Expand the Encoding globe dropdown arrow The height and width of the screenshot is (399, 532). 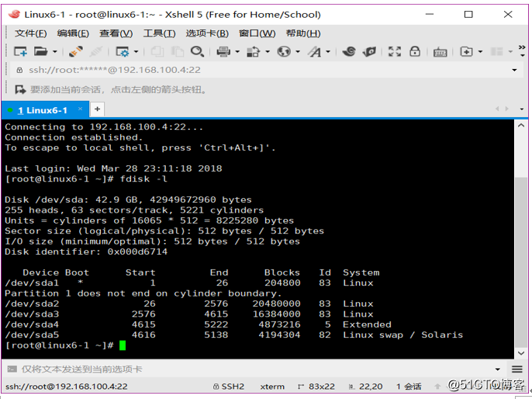(x=298, y=52)
